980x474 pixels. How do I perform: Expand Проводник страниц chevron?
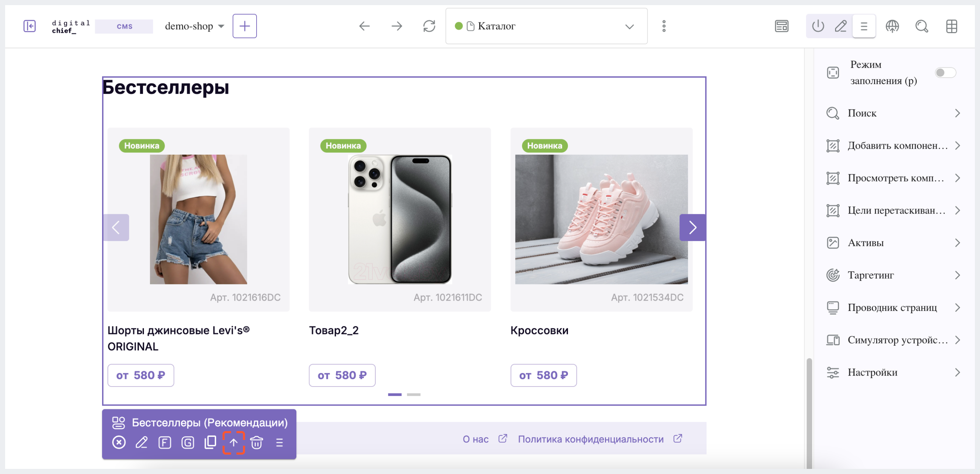pos(958,307)
